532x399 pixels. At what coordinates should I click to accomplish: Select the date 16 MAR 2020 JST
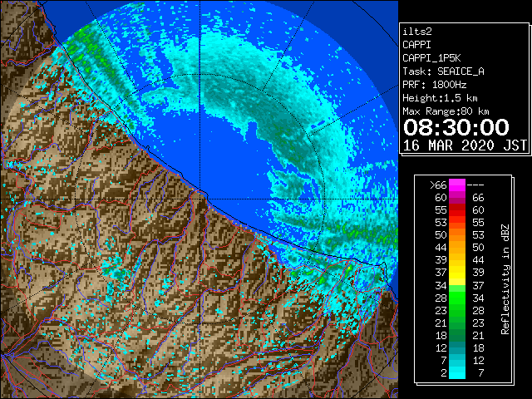(x=465, y=145)
